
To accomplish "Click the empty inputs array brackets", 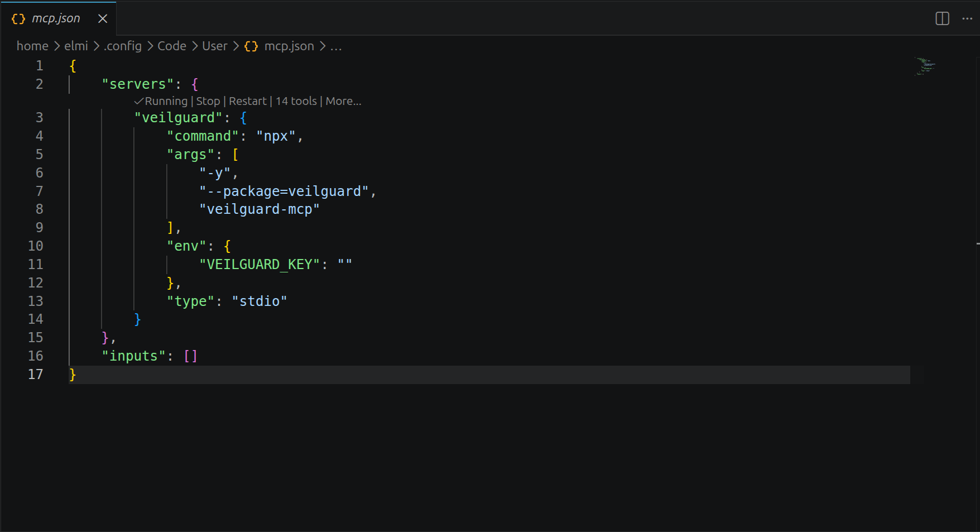I will [190, 356].
